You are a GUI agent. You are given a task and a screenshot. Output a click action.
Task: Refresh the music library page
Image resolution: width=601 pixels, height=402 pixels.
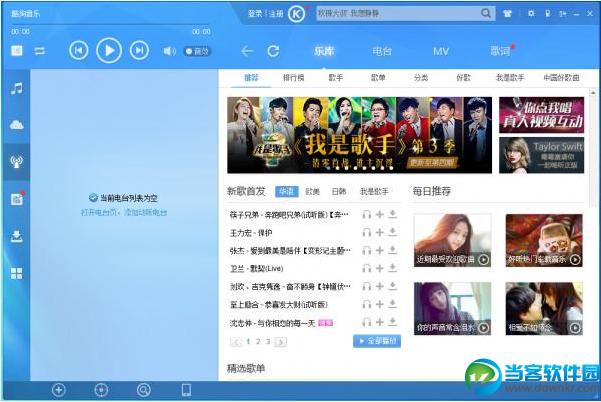pos(273,51)
